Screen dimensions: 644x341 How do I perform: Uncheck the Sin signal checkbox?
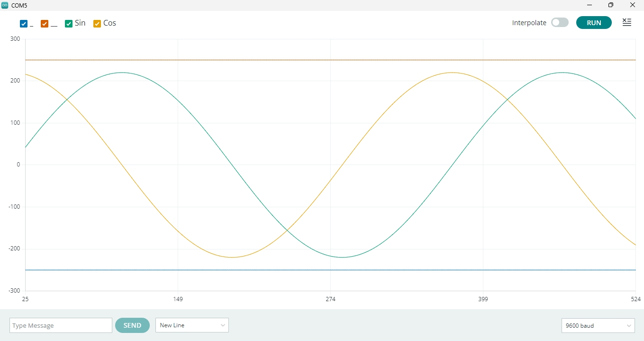point(69,23)
